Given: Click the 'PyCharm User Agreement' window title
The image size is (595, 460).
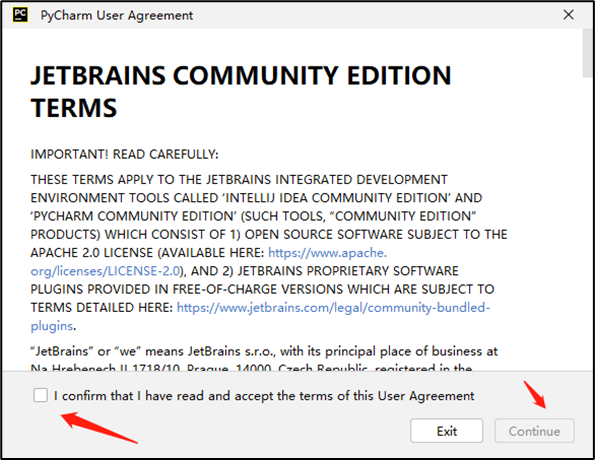Looking at the screenshot, I should point(116,16).
